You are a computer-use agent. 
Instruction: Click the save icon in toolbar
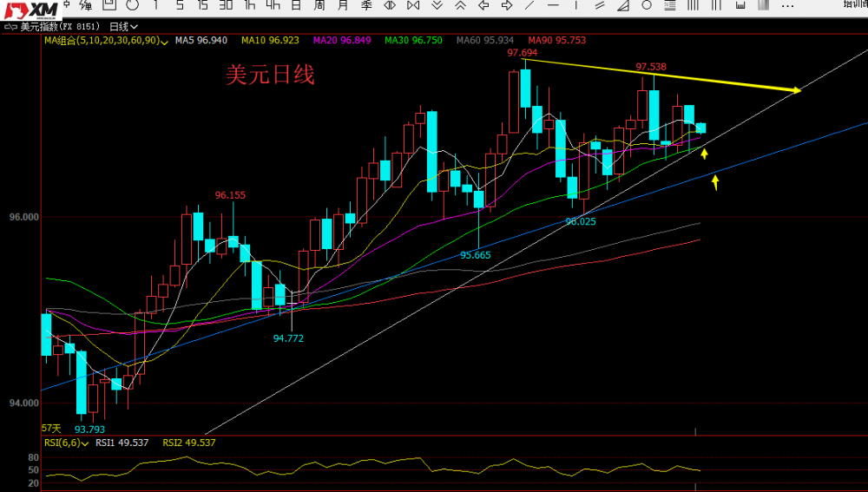coord(109,5)
